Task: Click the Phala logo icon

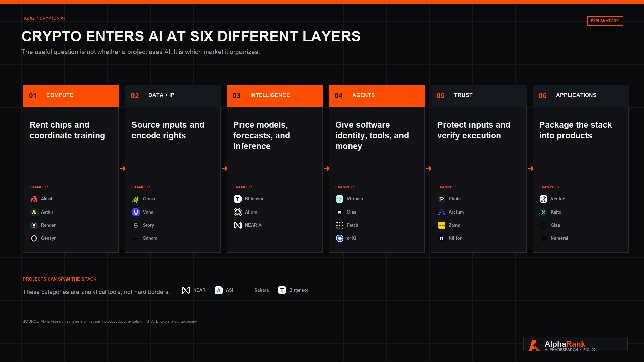Action: coord(442,199)
